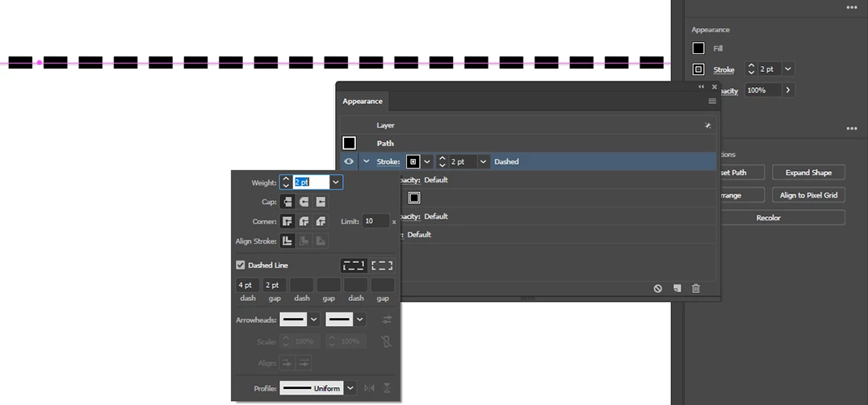The image size is (868, 405).
Task: Click the anchor point on the dashed line
Action: point(40,62)
